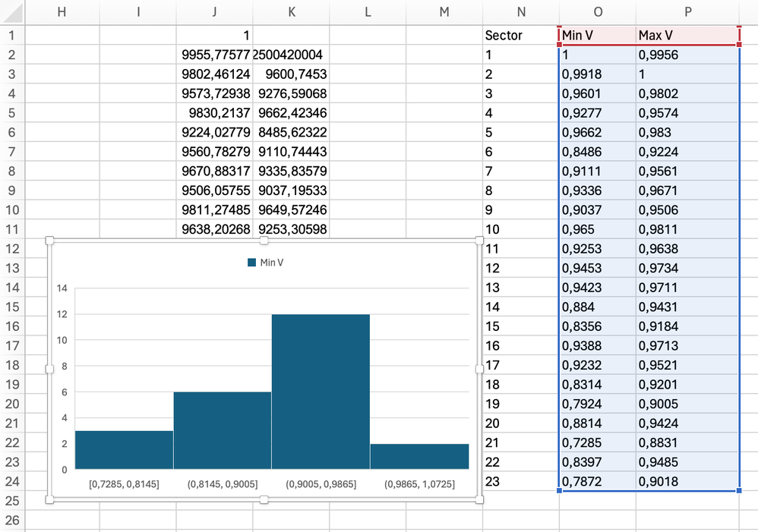
Task: Select cell with value 8485,62322
Action: (x=291, y=132)
